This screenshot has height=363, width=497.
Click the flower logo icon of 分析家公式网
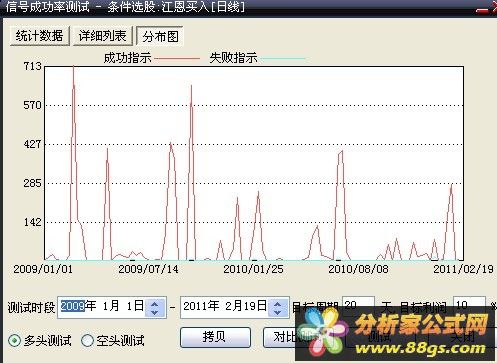(322, 331)
